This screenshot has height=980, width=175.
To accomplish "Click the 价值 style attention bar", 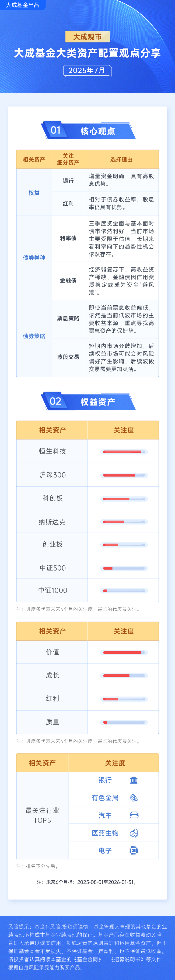I will tap(124, 652).
